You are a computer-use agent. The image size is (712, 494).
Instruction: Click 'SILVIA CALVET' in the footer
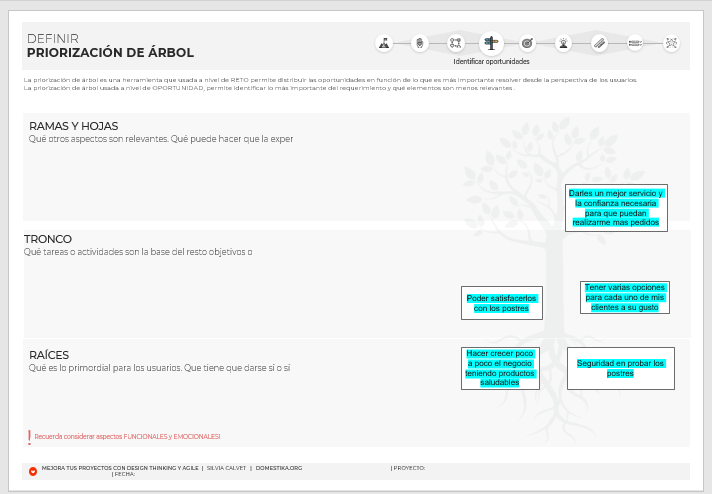226,468
